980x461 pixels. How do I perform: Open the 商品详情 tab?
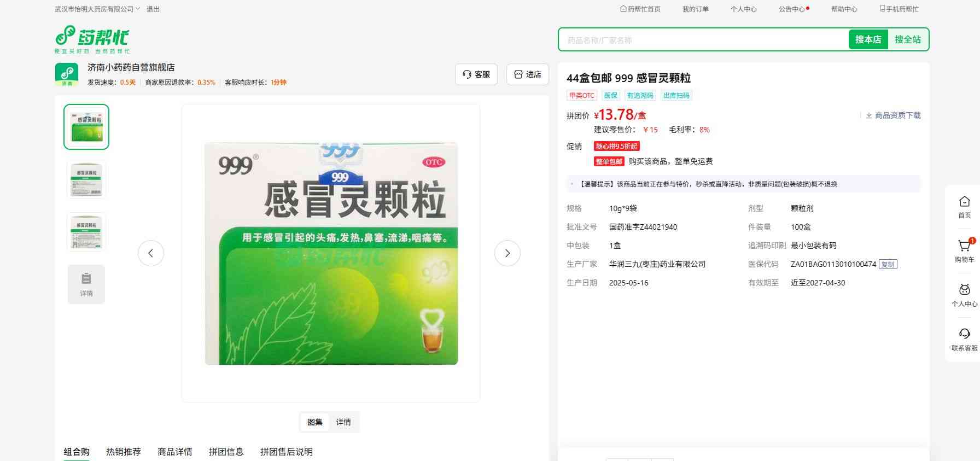click(x=175, y=452)
